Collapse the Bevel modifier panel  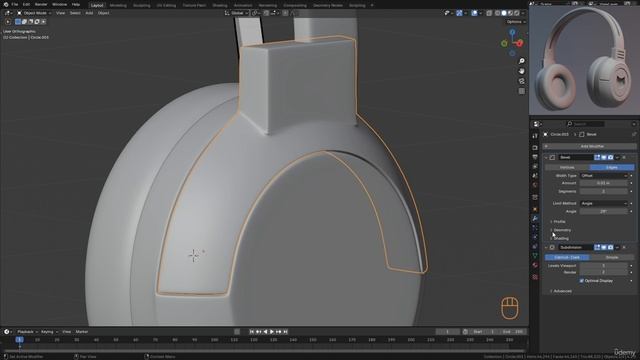546,158
